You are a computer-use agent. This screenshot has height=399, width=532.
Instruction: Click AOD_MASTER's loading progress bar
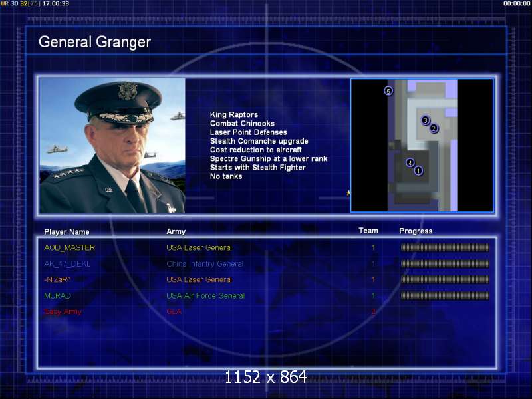pyautogui.click(x=445, y=247)
